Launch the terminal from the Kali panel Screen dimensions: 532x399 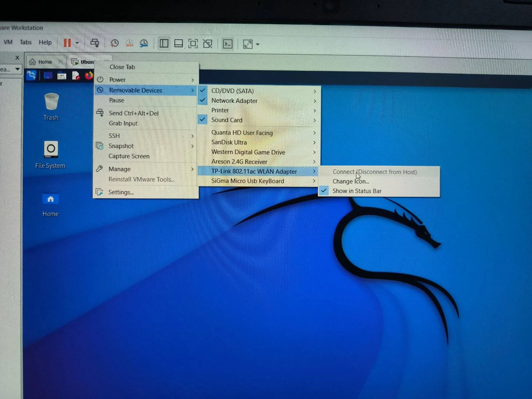[x=48, y=76]
